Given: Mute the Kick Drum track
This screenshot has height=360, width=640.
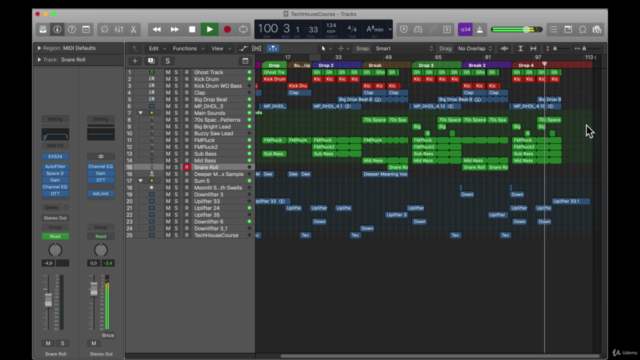Looking at the screenshot, I should pyautogui.click(x=168, y=79).
